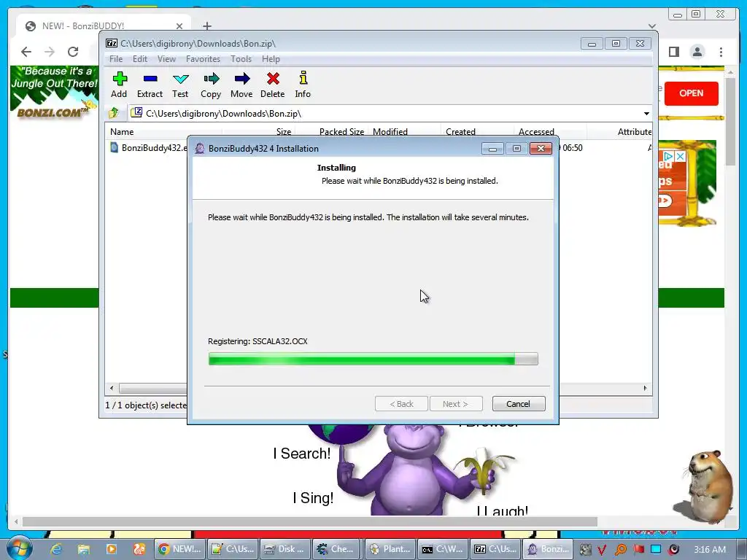This screenshot has height=560, width=747.
Task: Switch to Chrome NEW! taskbar button
Action: pyautogui.click(x=181, y=549)
